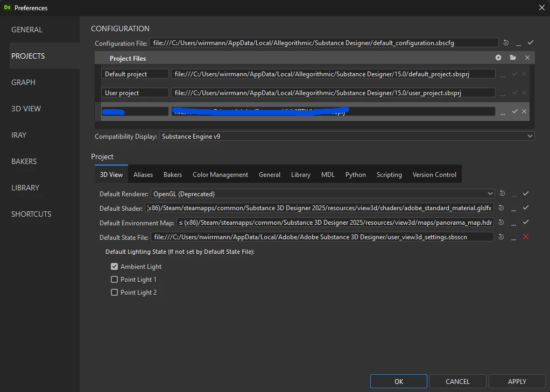Go to SHORTCUTS preferences section

[x=45, y=213]
